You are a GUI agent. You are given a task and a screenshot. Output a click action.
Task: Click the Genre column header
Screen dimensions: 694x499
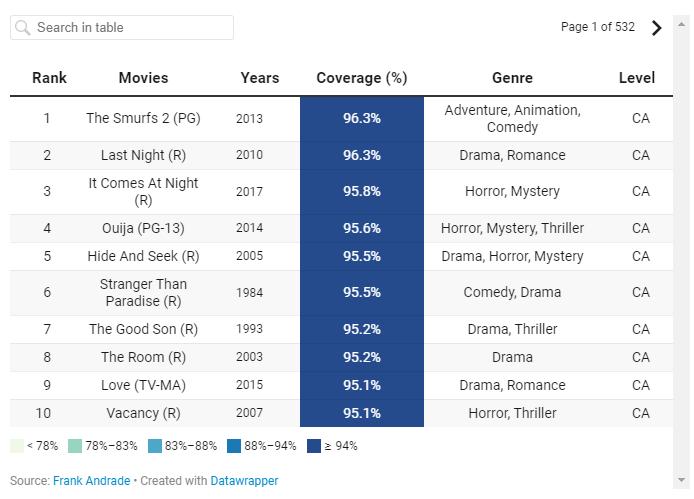tap(512, 78)
